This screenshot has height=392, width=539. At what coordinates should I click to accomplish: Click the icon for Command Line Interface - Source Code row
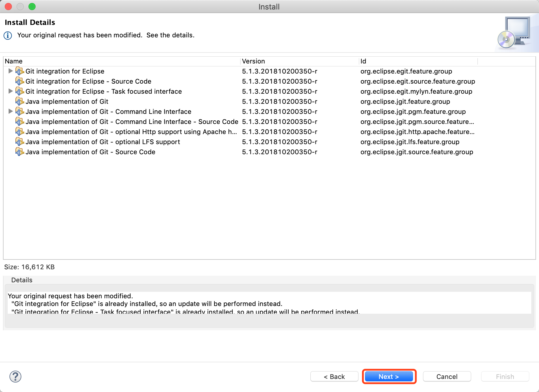click(x=20, y=122)
